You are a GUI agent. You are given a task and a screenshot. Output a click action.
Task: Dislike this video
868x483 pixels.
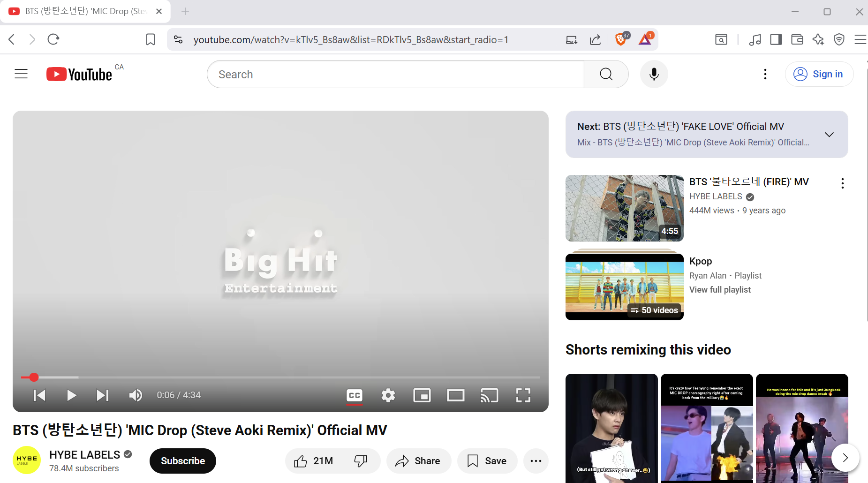(x=361, y=461)
